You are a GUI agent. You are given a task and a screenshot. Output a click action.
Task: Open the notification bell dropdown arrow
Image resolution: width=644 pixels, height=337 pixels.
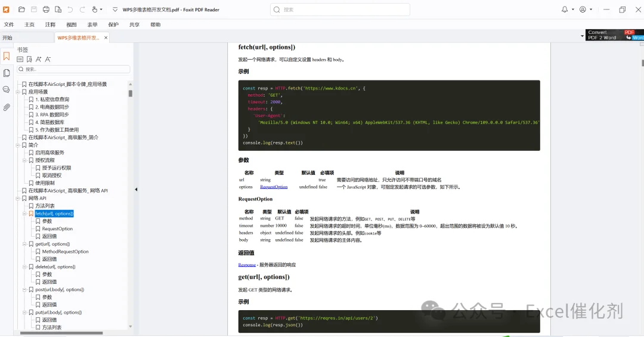572,10
